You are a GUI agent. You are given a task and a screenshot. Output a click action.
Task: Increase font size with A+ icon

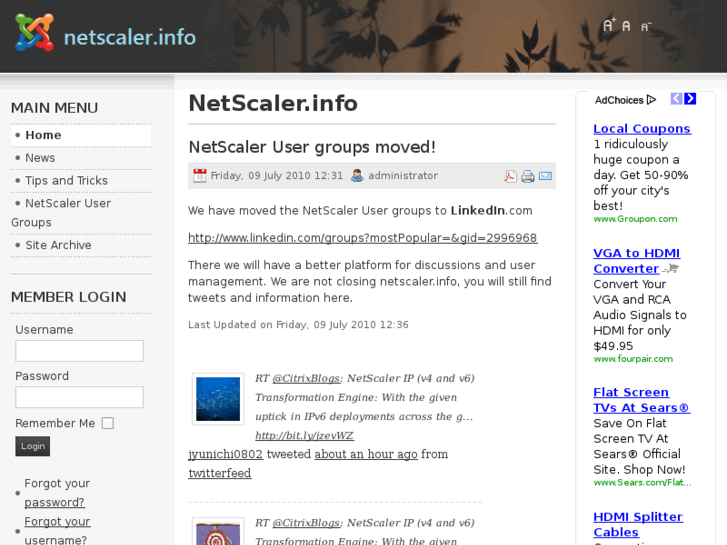pos(609,25)
